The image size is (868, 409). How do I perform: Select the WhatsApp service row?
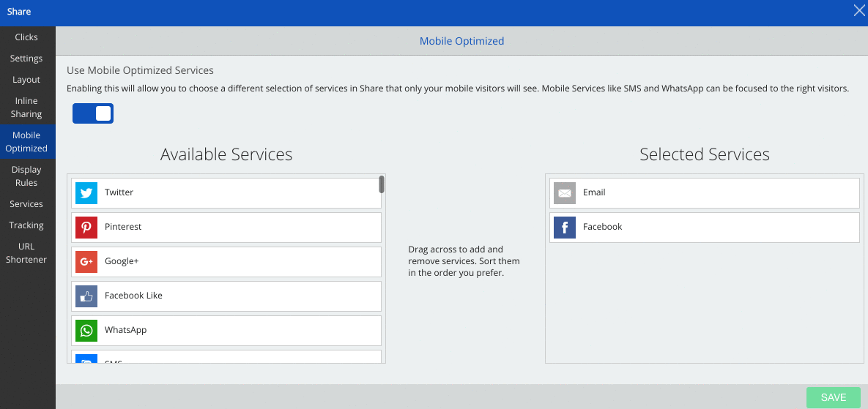click(x=226, y=330)
